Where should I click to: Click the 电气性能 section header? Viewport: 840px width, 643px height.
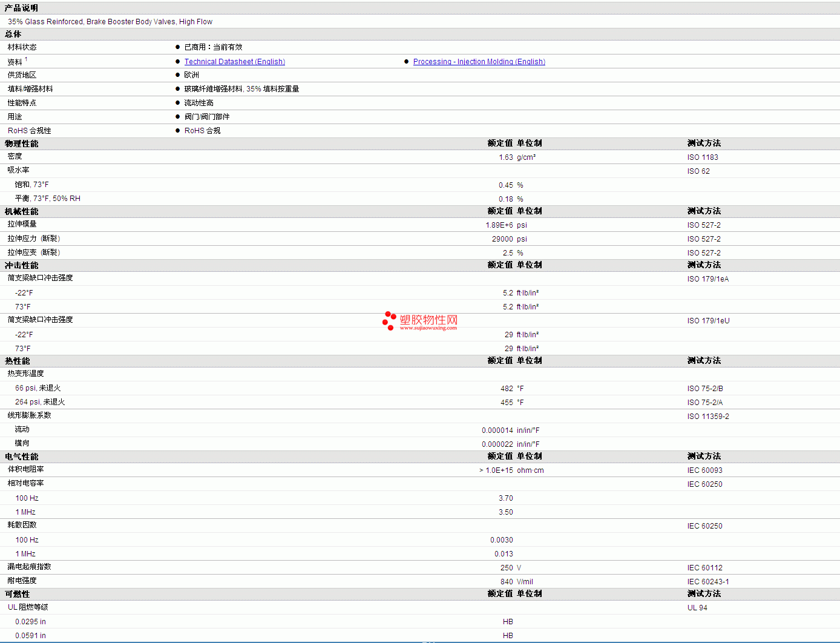click(21, 457)
